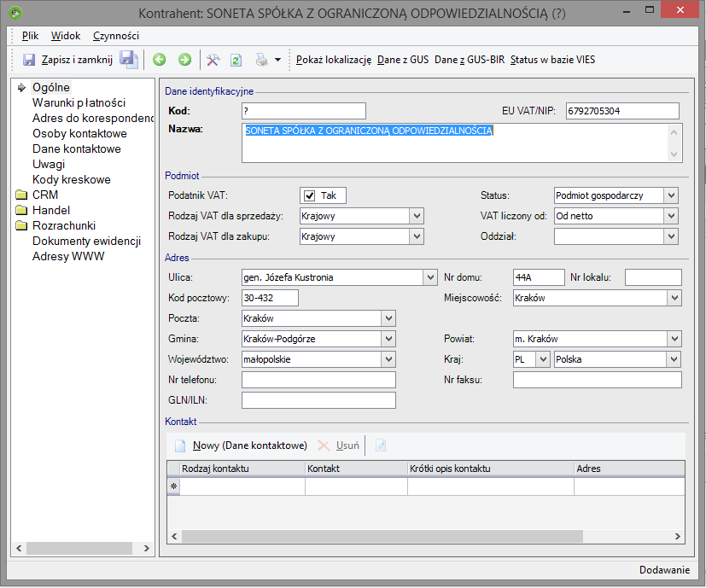Click Pokaż lokalizację button
The height and width of the screenshot is (588, 706).
tap(334, 60)
